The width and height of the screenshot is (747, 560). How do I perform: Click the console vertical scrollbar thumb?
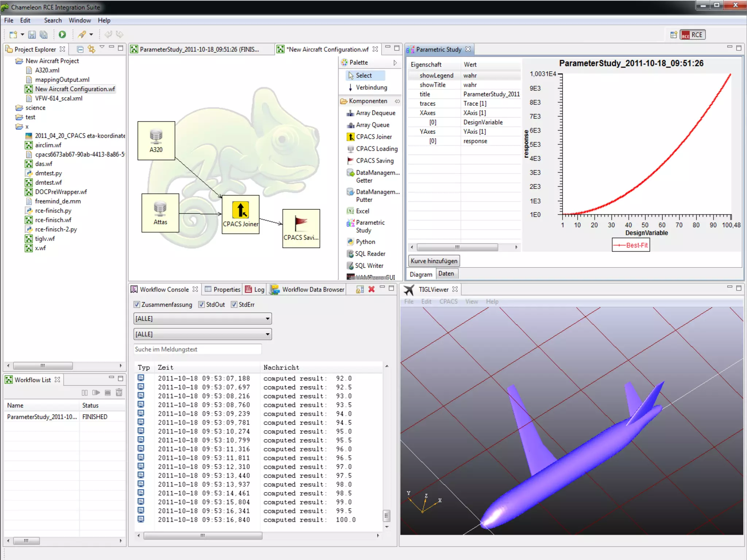[x=387, y=516]
